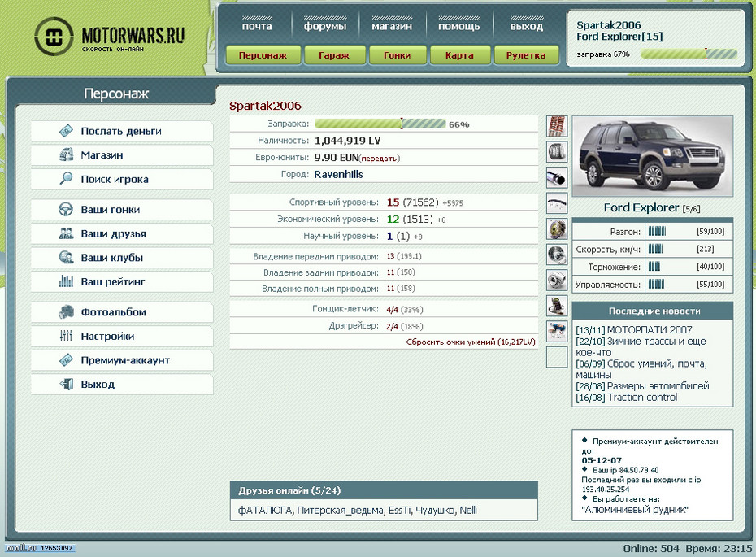Switch to the Гараж tab
The height and width of the screenshot is (557, 756).
(x=333, y=55)
